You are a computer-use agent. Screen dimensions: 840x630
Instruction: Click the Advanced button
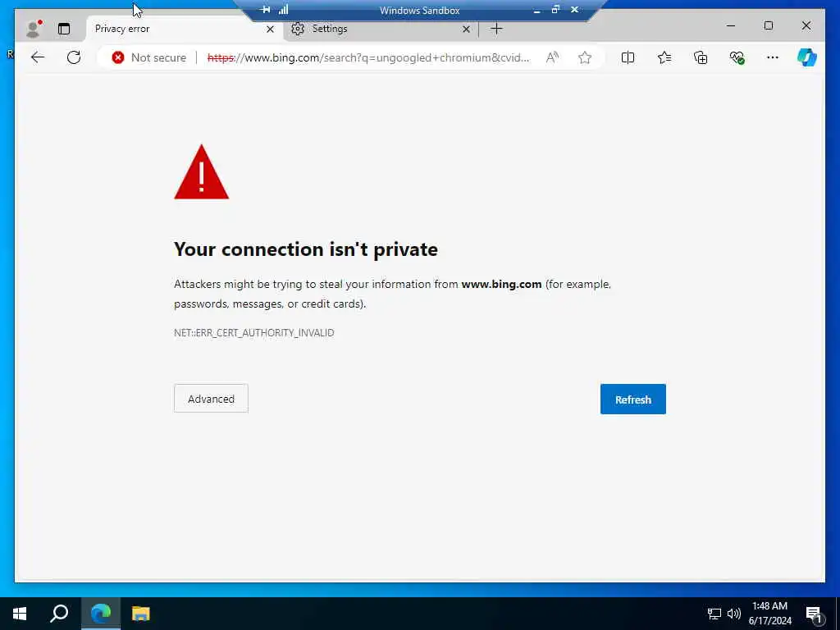click(x=211, y=399)
